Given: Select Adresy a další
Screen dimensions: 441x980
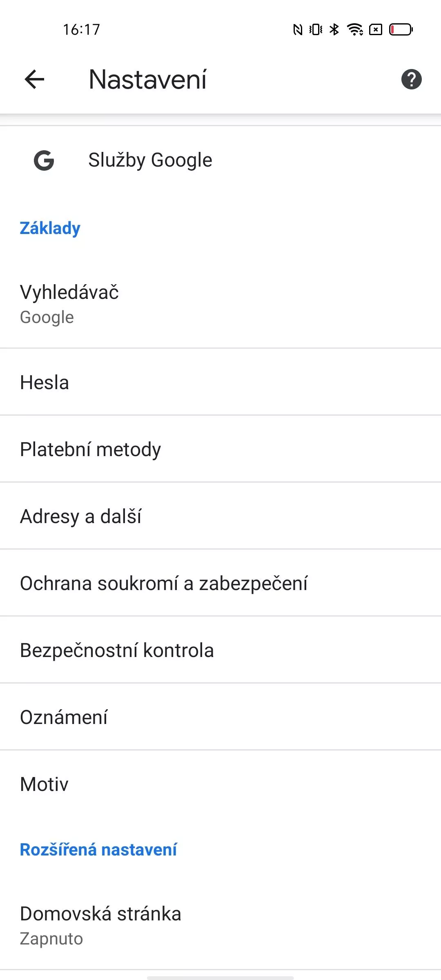Looking at the screenshot, I should pos(220,516).
